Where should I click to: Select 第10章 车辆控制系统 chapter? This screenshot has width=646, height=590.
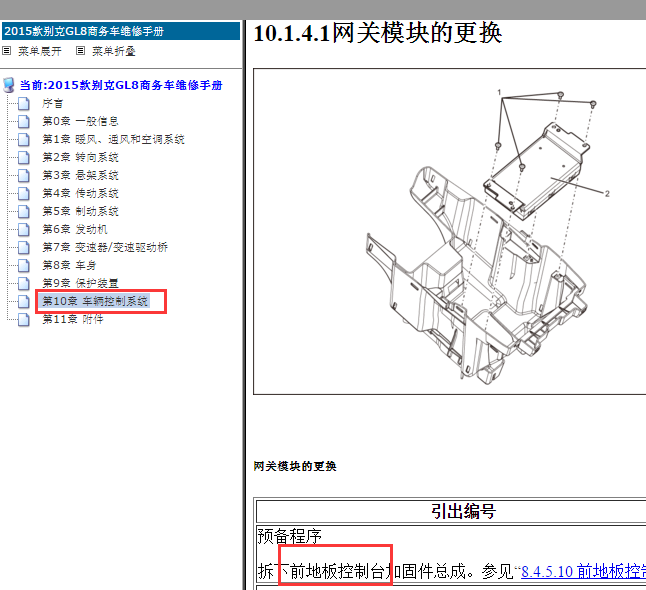pos(95,301)
